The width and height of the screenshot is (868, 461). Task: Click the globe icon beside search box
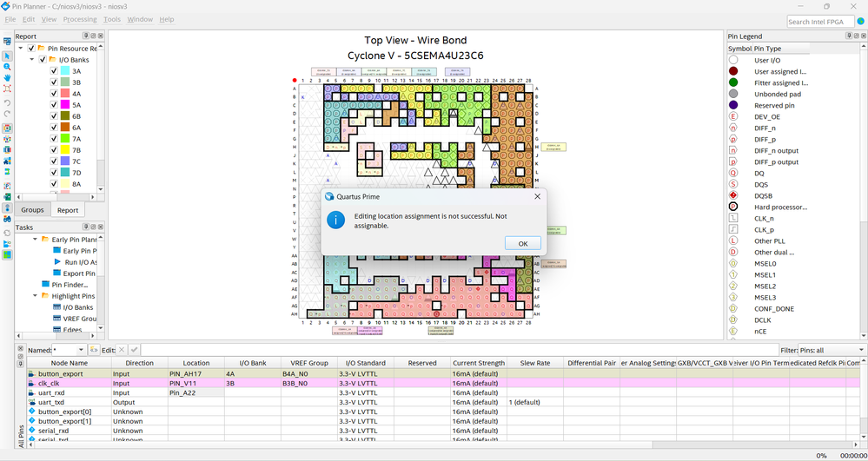coord(861,22)
